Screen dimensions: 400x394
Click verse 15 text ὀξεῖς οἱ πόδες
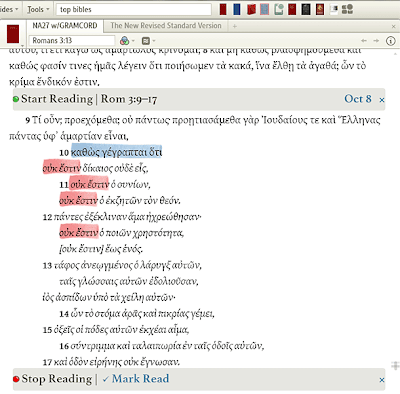click(80, 330)
